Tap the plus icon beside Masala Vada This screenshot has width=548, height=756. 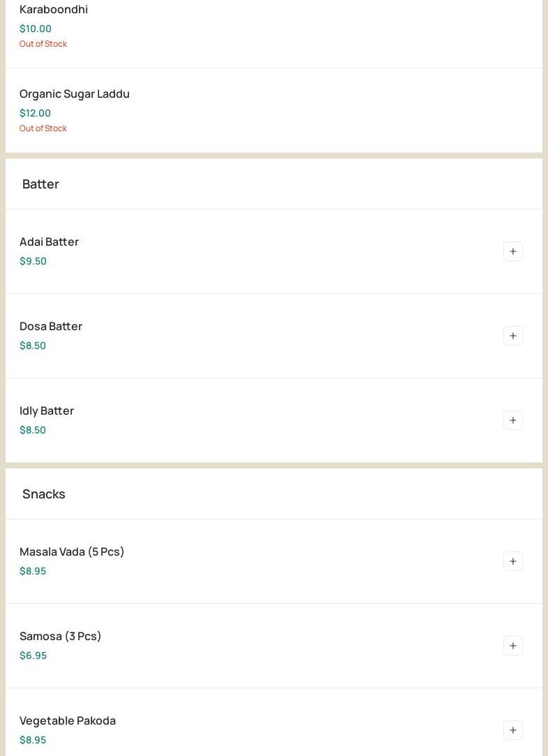tap(512, 561)
